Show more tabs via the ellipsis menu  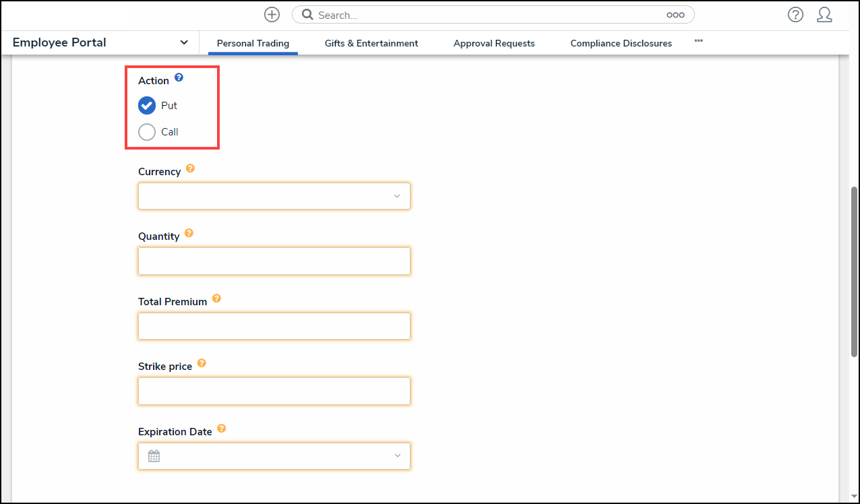point(698,41)
